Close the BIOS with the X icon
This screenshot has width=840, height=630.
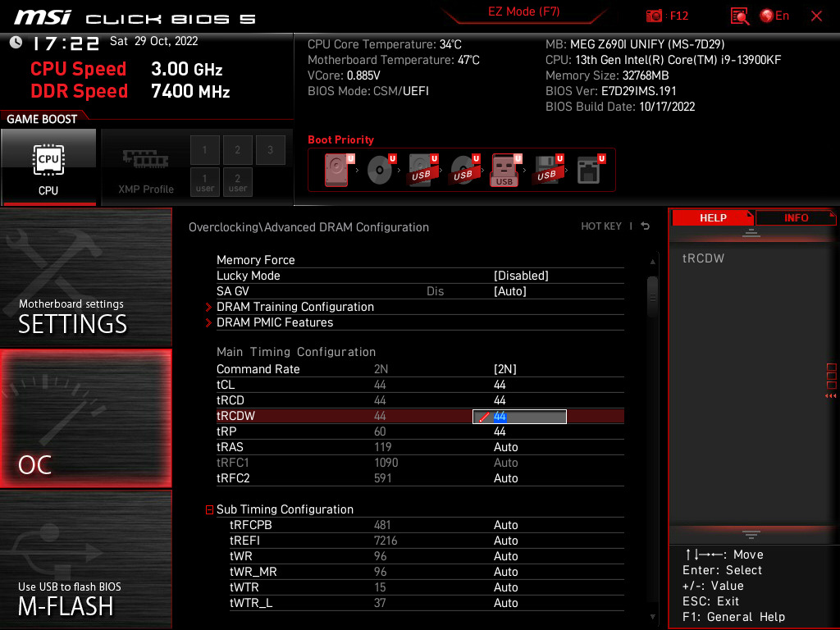coord(816,16)
